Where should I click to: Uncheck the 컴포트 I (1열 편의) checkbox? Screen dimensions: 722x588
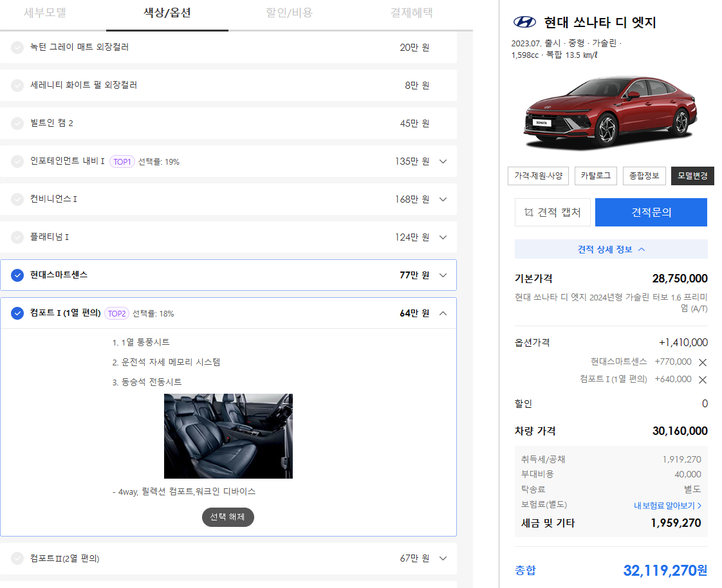17,313
